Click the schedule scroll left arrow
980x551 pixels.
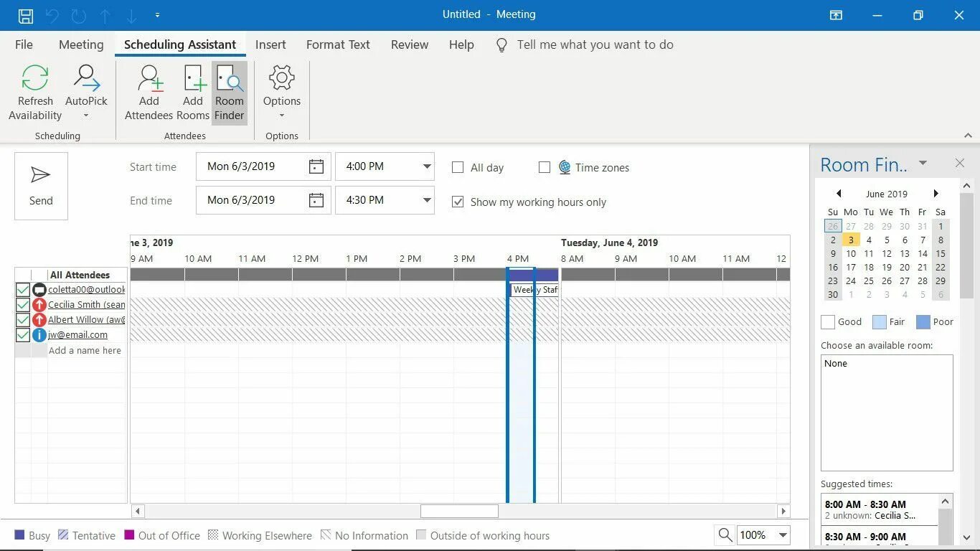coord(138,512)
